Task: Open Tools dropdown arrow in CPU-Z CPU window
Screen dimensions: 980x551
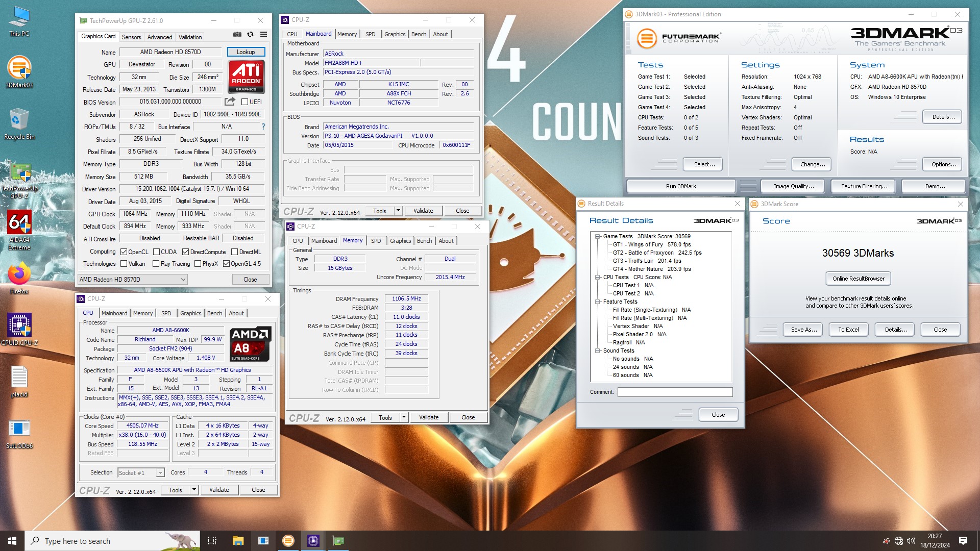Action: click(x=194, y=490)
